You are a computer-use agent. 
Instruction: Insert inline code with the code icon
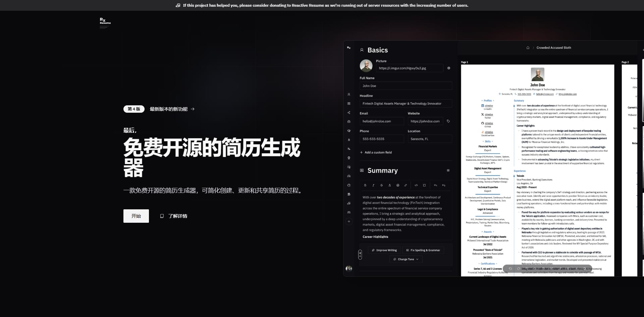point(416,185)
